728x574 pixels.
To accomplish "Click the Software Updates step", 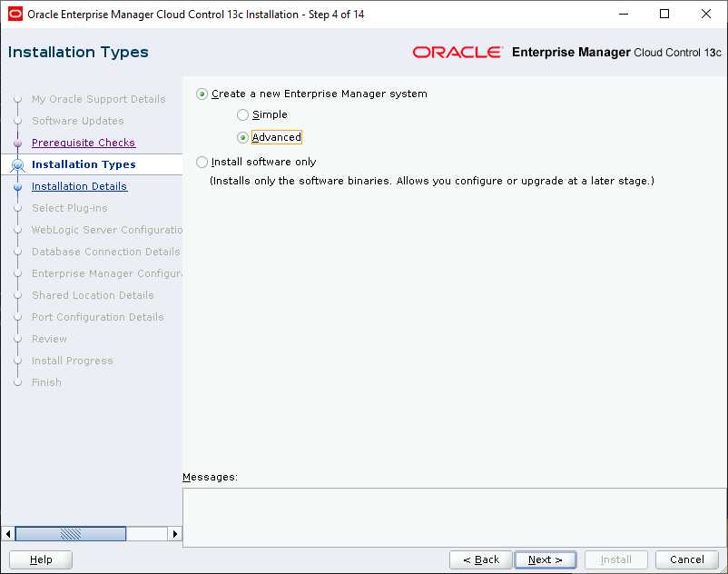I will [77, 121].
